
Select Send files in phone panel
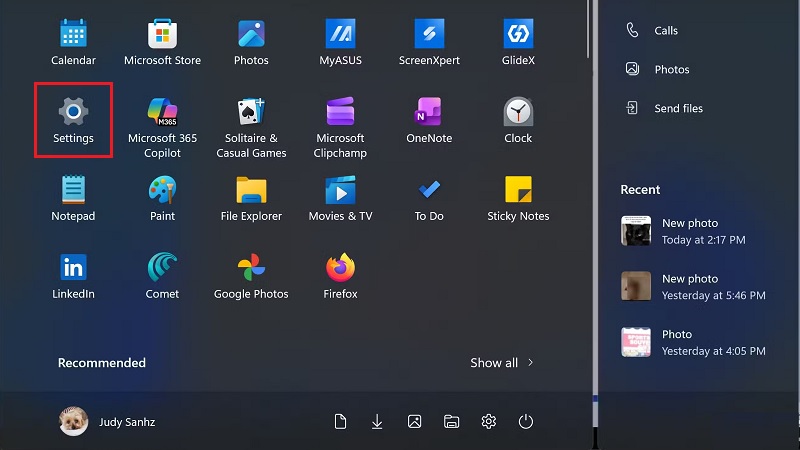(x=664, y=108)
